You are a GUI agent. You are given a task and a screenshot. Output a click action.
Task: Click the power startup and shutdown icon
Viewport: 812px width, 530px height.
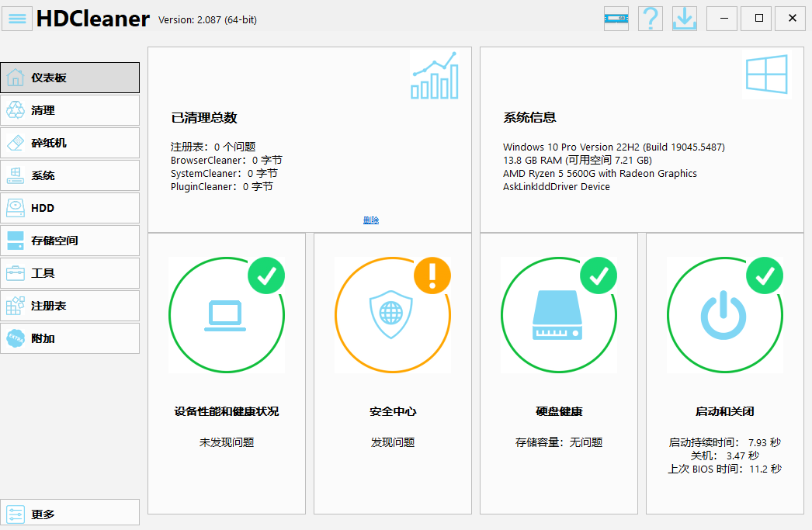pyautogui.click(x=724, y=315)
